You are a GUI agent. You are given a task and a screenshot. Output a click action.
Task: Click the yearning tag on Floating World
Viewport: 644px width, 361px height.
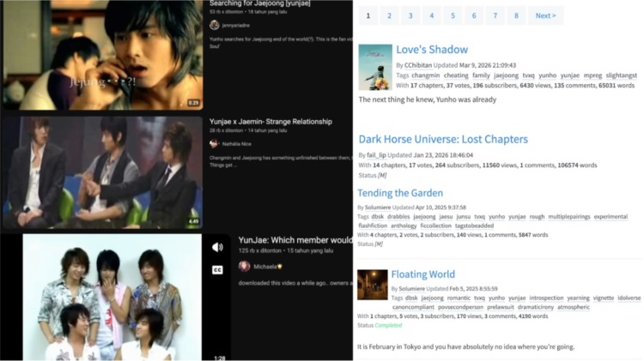[578, 298]
